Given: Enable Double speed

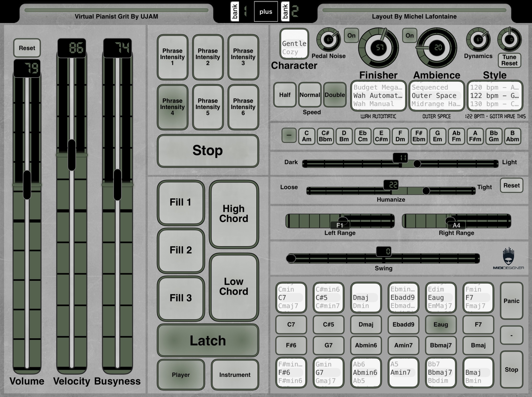Looking at the screenshot, I should coord(335,95).
